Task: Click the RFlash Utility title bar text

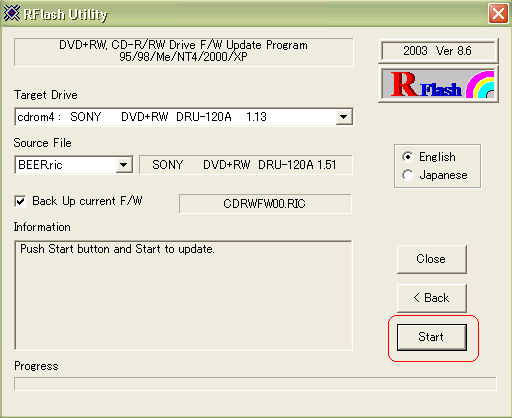Action: point(66,14)
